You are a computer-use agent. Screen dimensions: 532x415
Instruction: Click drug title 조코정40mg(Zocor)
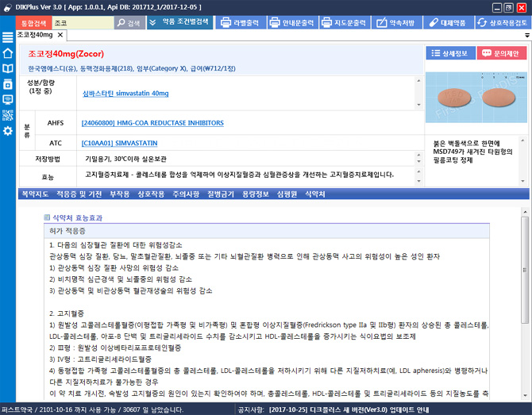coord(66,54)
